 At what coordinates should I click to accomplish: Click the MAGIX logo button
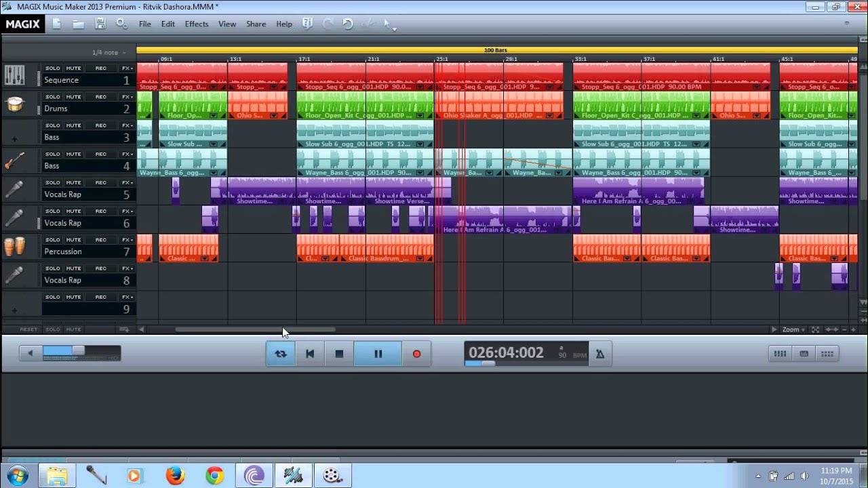click(22, 24)
